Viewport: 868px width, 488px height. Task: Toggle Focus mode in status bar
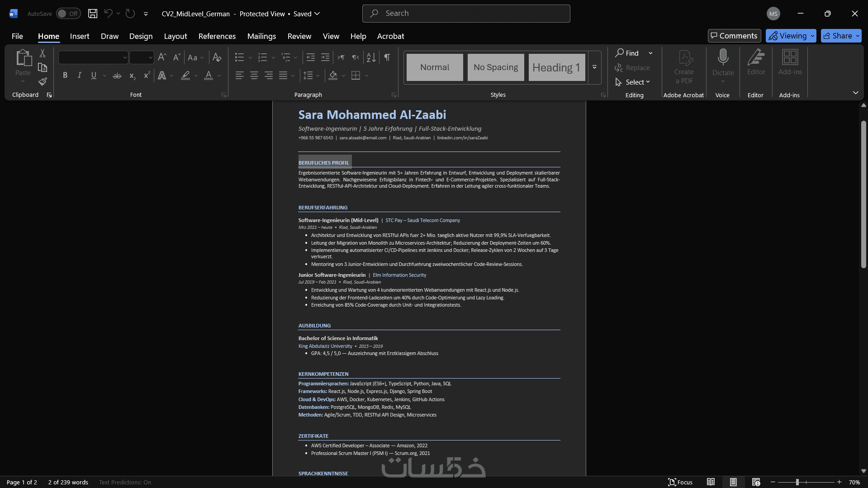coord(680,482)
